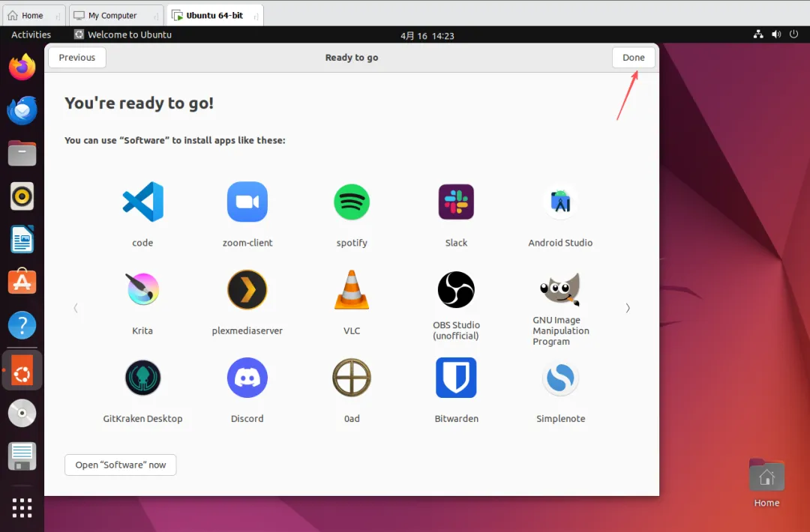Select the Slack app icon
The height and width of the screenshot is (532, 810).
point(456,202)
